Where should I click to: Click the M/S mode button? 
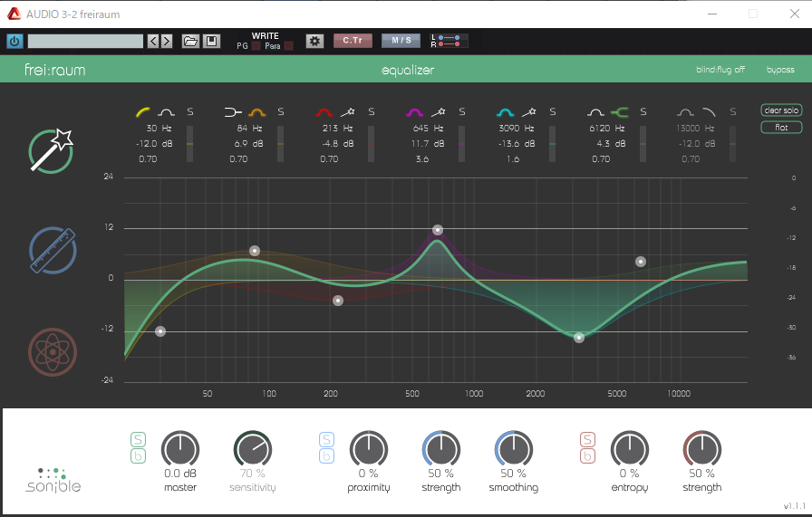pyautogui.click(x=401, y=41)
